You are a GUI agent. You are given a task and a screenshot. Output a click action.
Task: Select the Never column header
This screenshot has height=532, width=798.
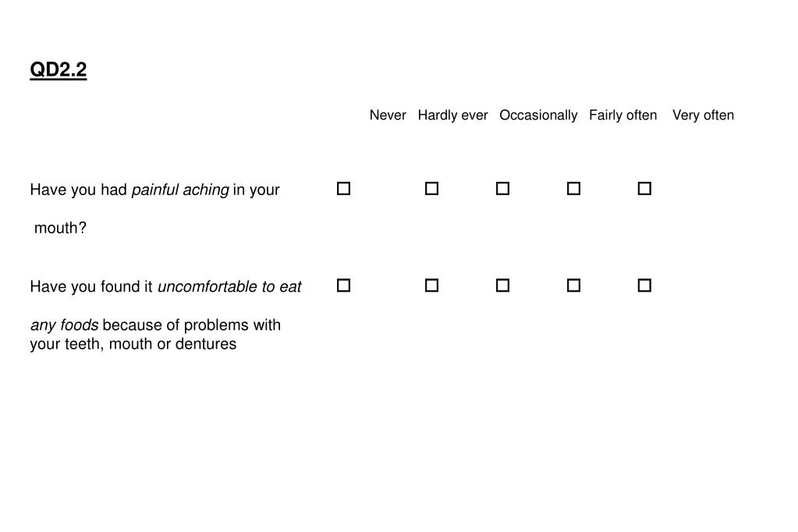(388, 115)
